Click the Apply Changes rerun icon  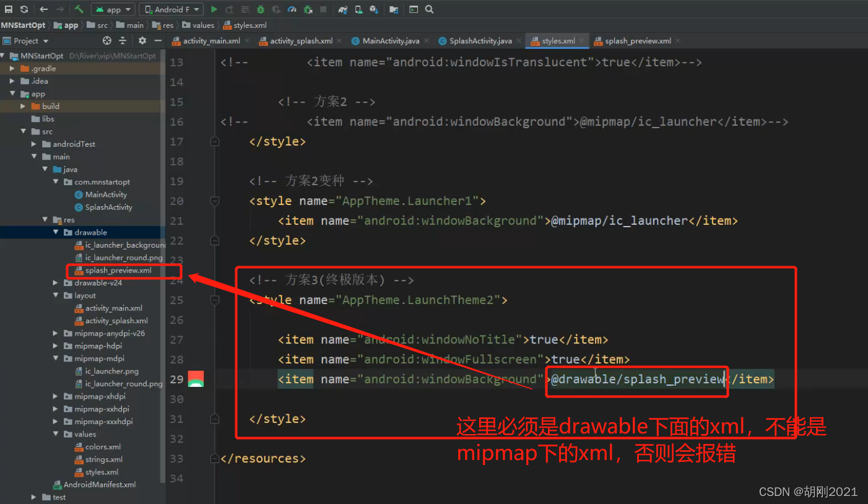click(230, 9)
